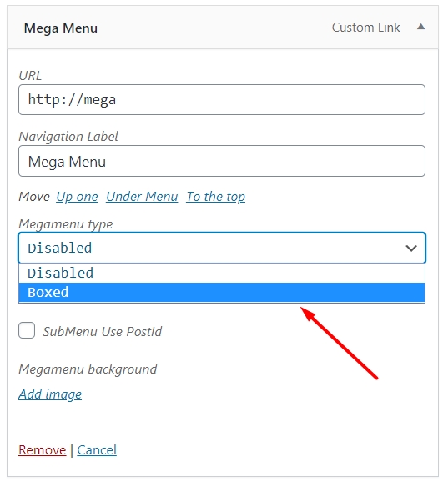
Task: Tick the SubMenu Use PostId checkbox
Action: [27, 330]
